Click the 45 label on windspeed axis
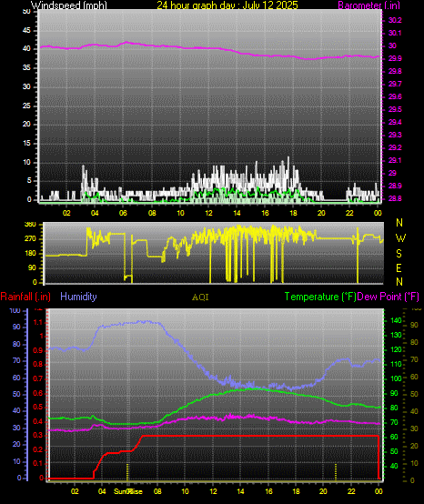The width and height of the screenshot is (424, 504). 26,31
